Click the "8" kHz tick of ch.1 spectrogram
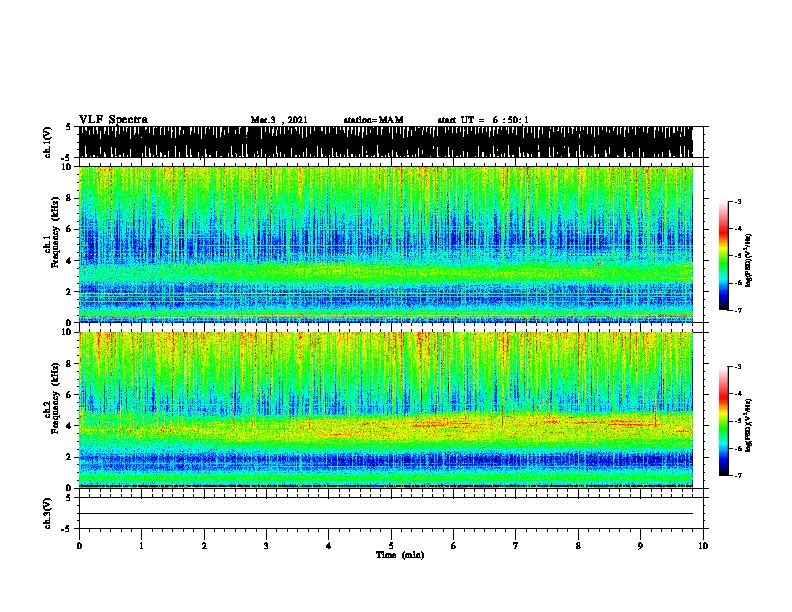This screenshot has height=612, width=792. point(70,198)
